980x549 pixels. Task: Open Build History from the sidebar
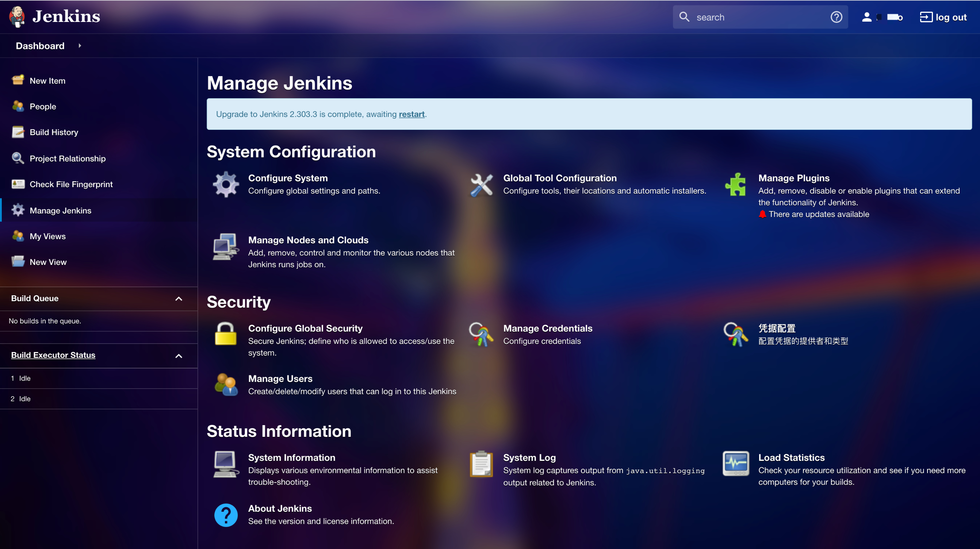pos(54,132)
